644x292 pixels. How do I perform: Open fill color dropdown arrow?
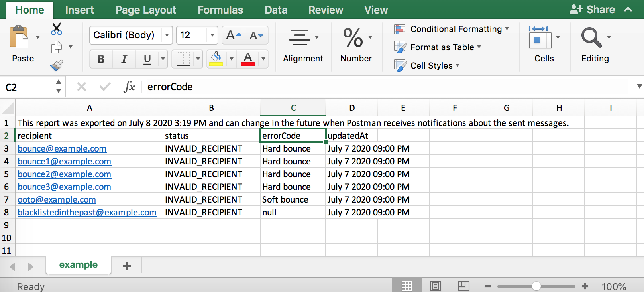point(231,59)
